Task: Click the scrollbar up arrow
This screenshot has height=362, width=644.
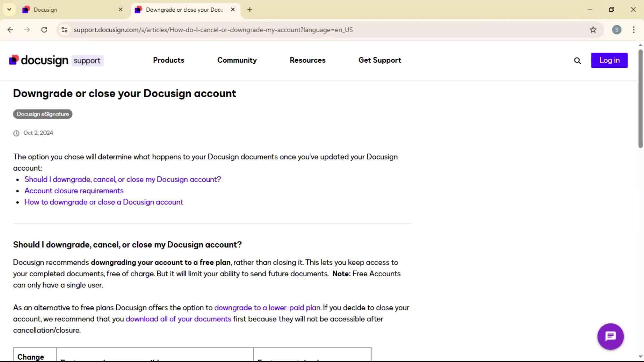Action: (640, 45)
